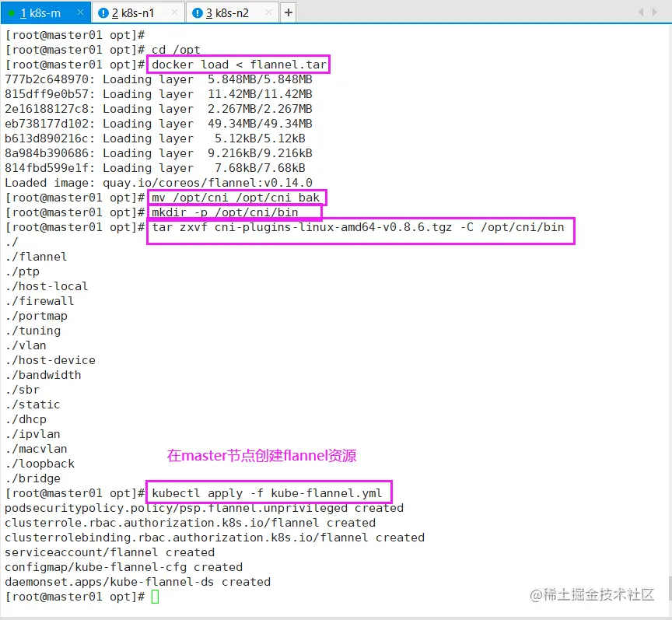The image size is (672, 620).
Task: Click the './static' output line
Action: 33,405
